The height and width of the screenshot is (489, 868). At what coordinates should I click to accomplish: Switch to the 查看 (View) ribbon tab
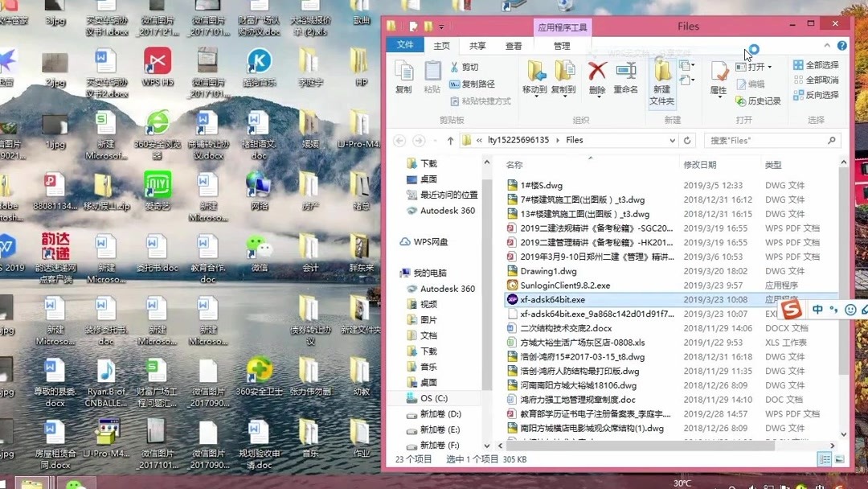513,46
